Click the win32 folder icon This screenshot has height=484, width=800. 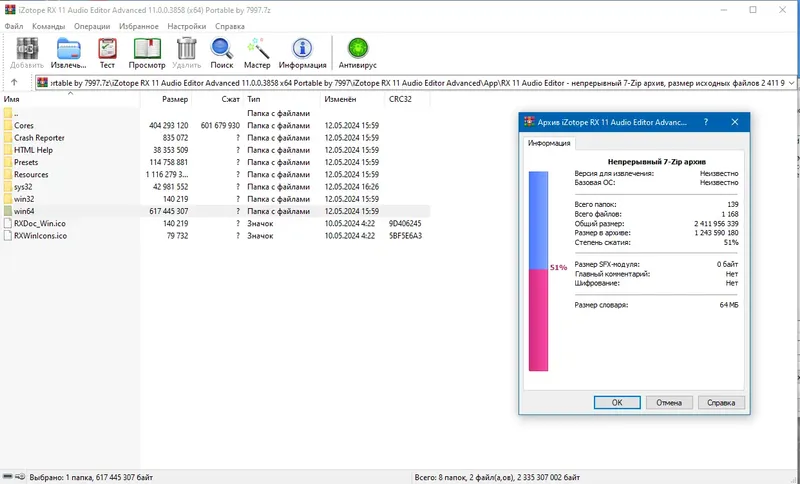pyautogui.click(x=8, y=199)
